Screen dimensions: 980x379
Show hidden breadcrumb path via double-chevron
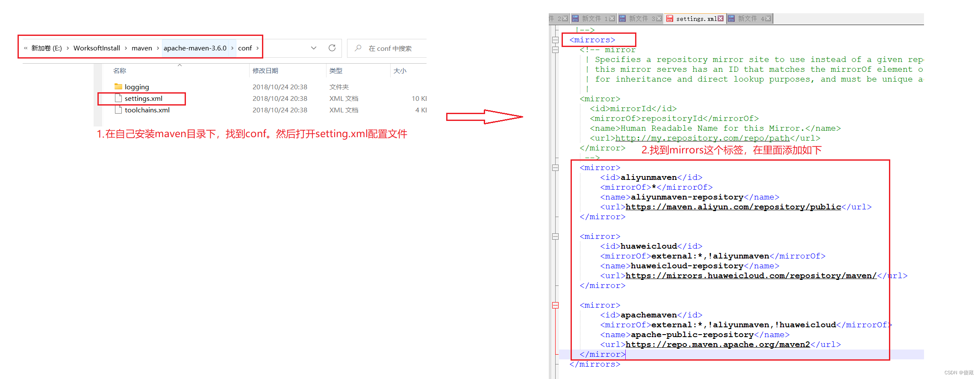coord(26,48)
